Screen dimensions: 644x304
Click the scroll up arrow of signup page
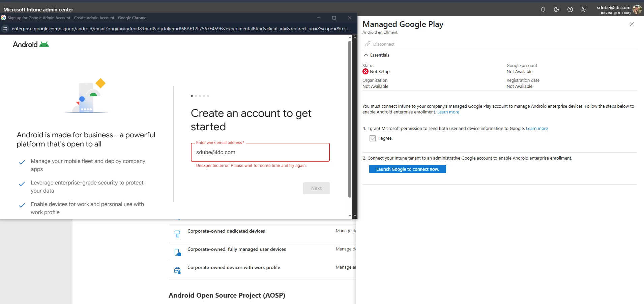point(350,37)
